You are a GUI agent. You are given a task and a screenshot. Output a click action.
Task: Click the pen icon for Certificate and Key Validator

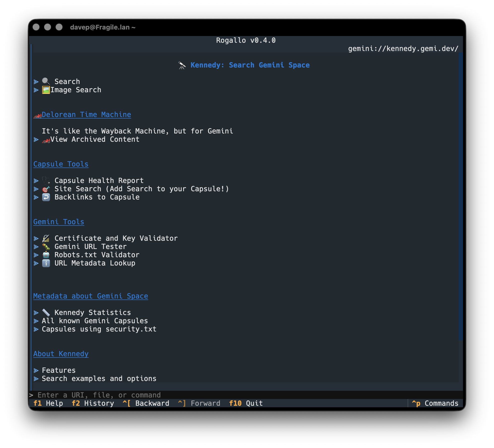coord(46,238)
